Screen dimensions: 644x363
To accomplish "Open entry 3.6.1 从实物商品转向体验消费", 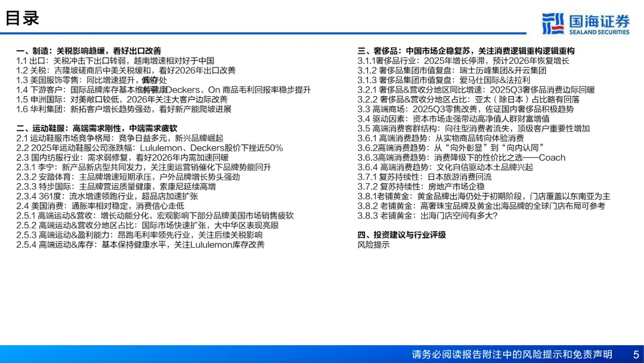I will point(441,138).
